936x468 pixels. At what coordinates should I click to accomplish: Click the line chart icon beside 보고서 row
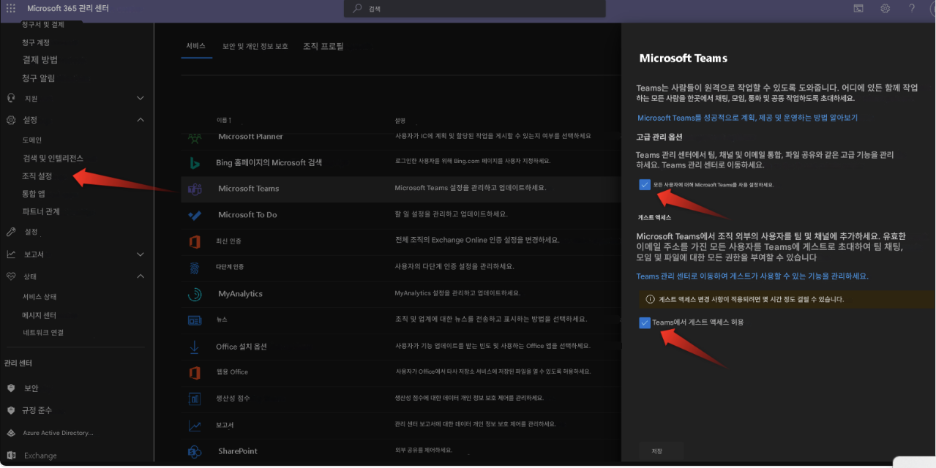point(195,425)
